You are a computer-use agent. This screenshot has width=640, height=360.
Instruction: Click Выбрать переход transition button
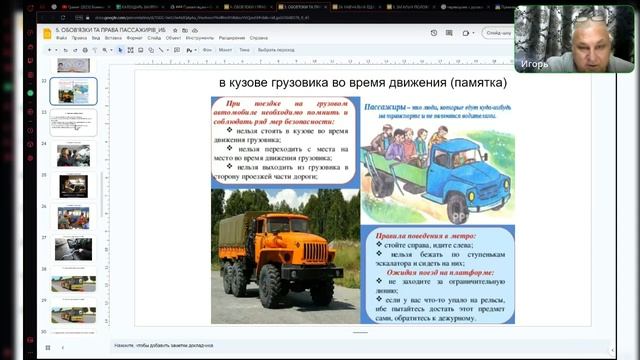[276, 50]
